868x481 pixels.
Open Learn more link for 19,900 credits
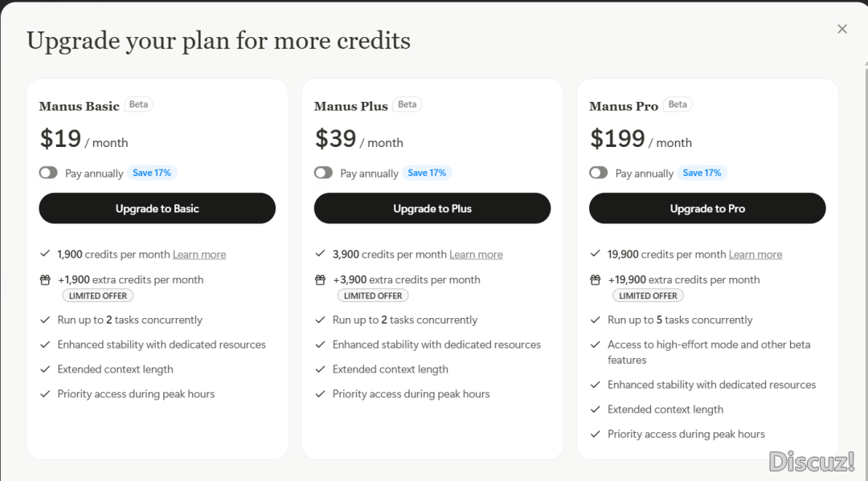755,255
